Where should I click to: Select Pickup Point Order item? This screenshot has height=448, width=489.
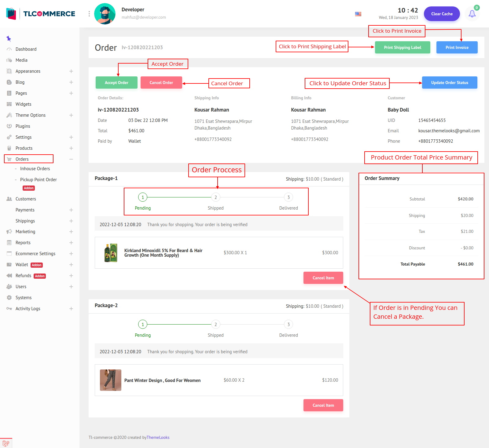pyautogui.click(x=38, y=180)
